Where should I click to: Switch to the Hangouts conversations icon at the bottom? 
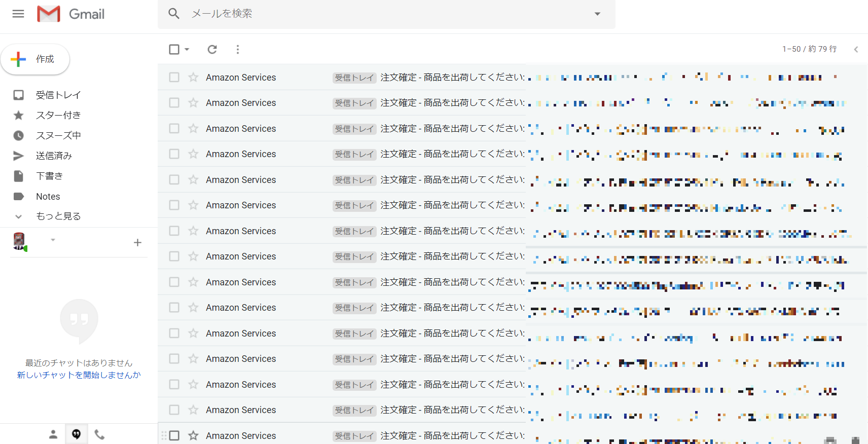click(76, 434)
